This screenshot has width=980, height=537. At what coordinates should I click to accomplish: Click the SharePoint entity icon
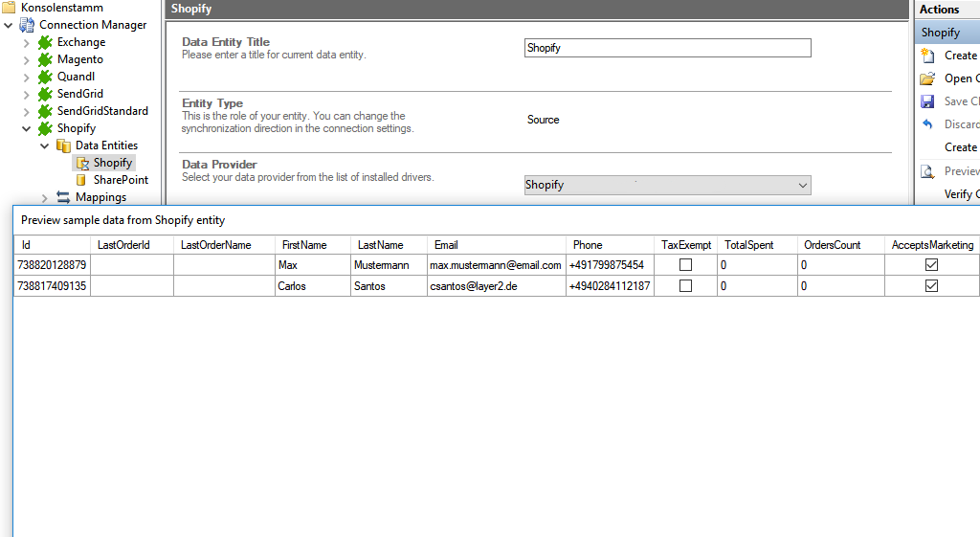coord(81,180)
